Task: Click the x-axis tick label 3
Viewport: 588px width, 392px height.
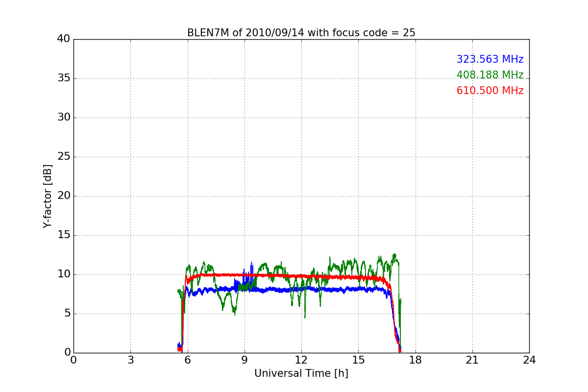Action: 130,360
